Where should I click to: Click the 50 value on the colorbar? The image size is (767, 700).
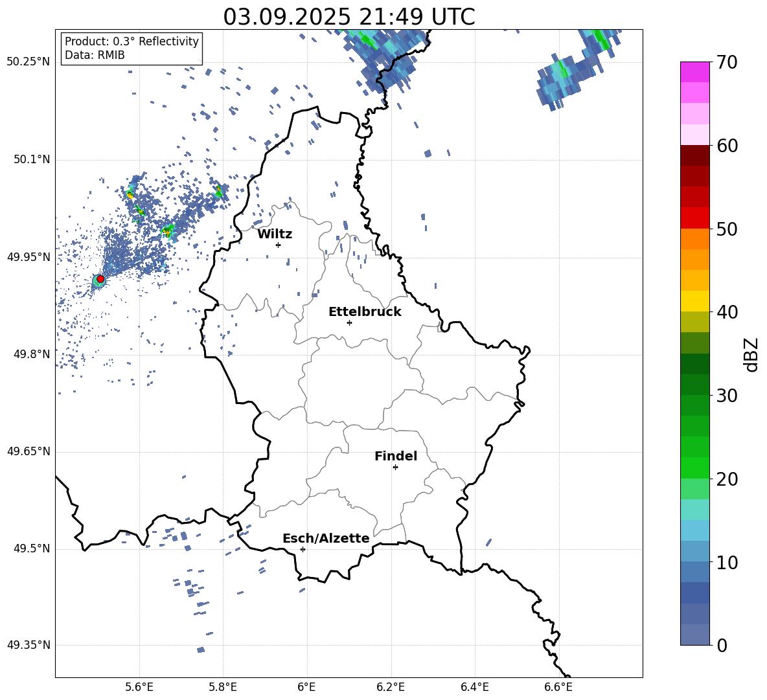[727, 229]
